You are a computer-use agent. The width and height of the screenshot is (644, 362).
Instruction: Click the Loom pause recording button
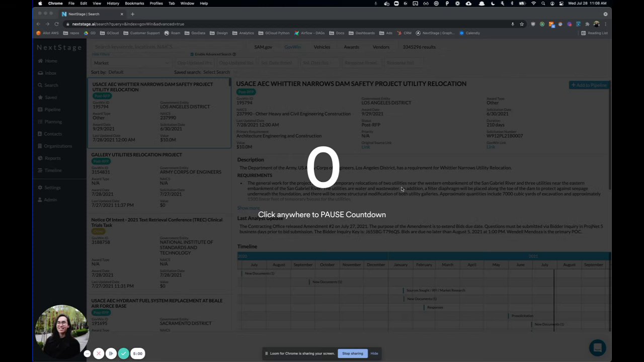click(111, 353)
